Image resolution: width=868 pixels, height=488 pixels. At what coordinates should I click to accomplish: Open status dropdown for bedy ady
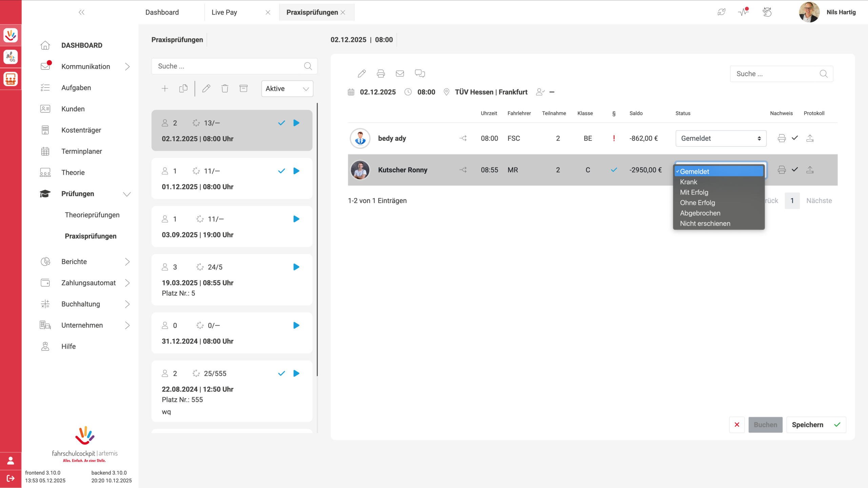pyautogui.click(x=721, y=138)
